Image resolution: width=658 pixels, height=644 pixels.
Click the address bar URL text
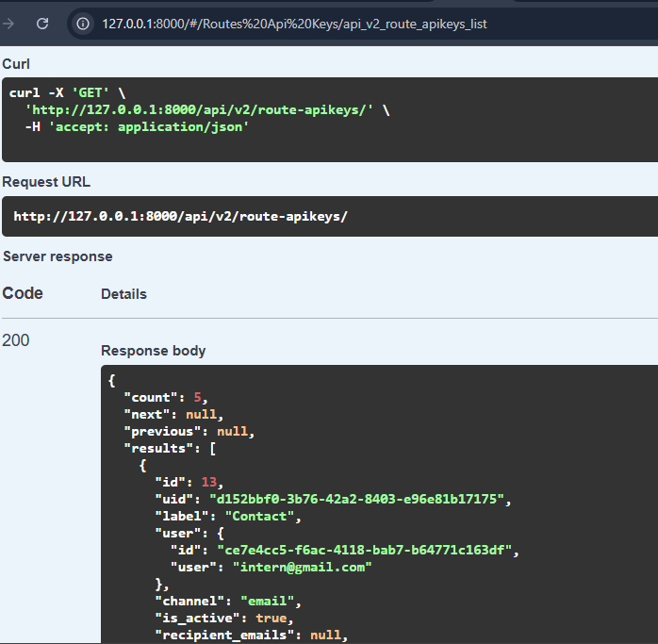coord(294,24)
